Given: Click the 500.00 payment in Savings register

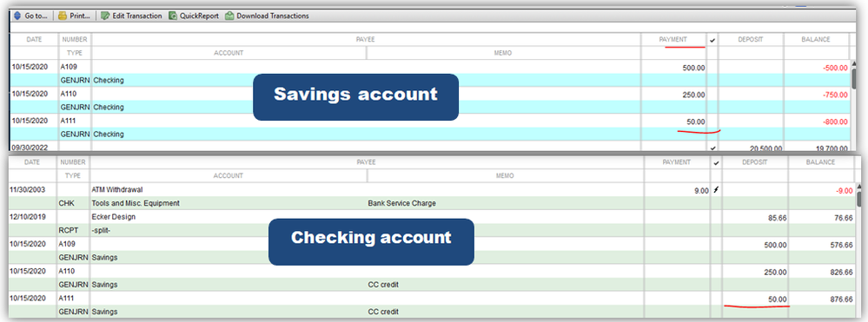Looking at the screenshot, I should click(x=694, y=68).
